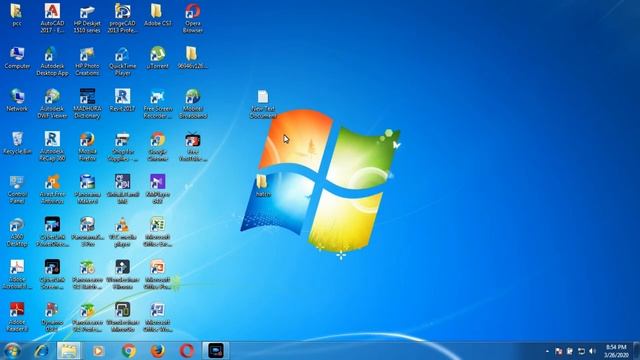Screen dimensions: 640x360
Task: Open the Revit 2017 shortcut
Action: (122, 100)
